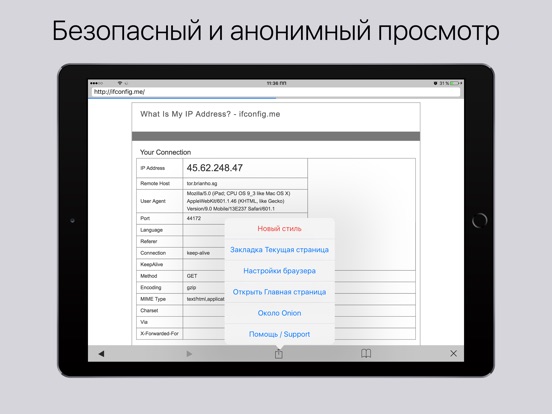Click the Connection row label
Image resolution: width=552 pixels, height=414 pixels.
coord(153,253)
